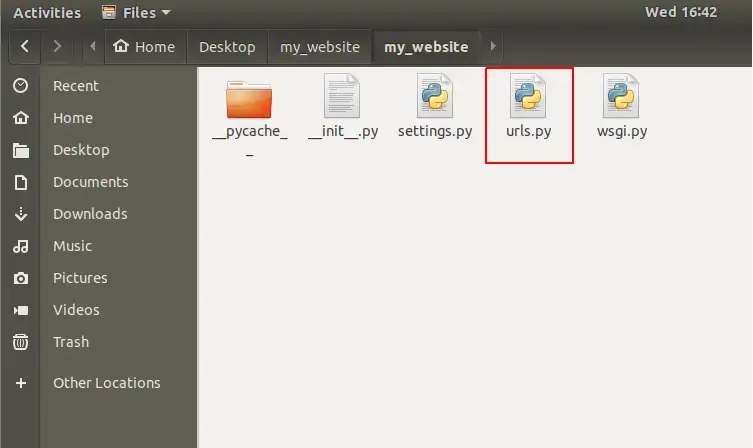Open Videos label in the sidebar
The image size is (753, 448).
(x=76, y=310)
